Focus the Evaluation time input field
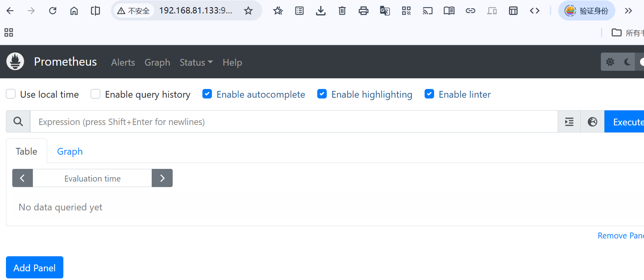Image resolution: width=644 pixels, height=280 pixels. click(x=92, y=178)
